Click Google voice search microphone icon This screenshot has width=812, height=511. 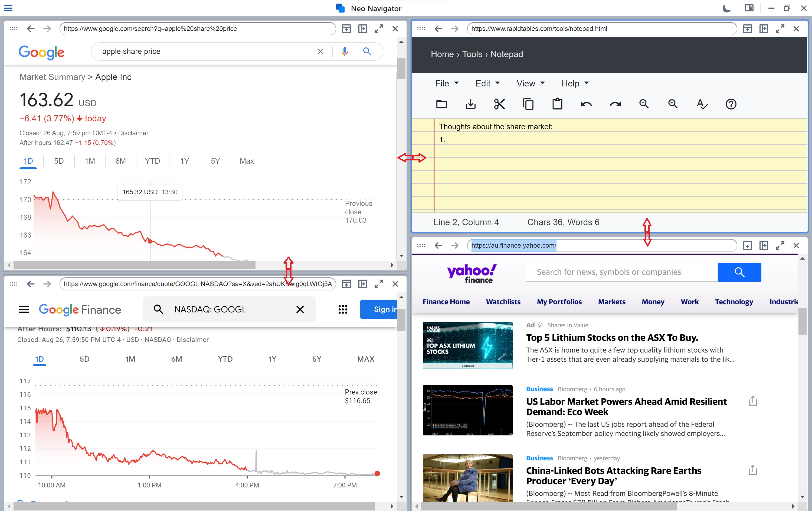345,51
